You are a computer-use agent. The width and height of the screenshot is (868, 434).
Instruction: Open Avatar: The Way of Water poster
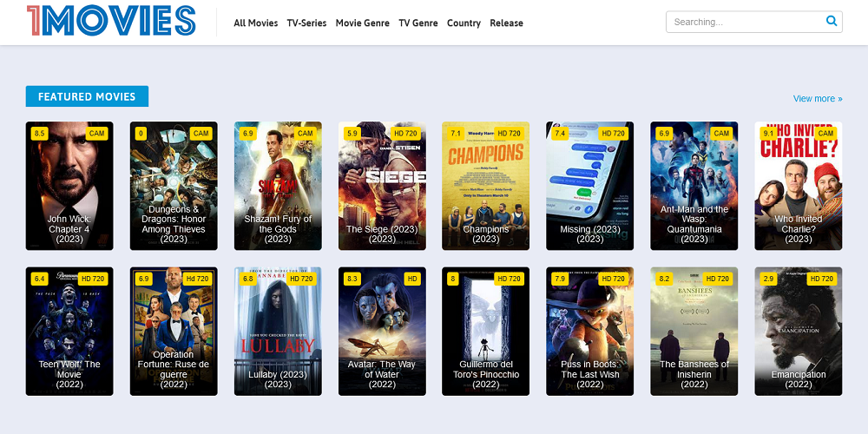[382, 332]
